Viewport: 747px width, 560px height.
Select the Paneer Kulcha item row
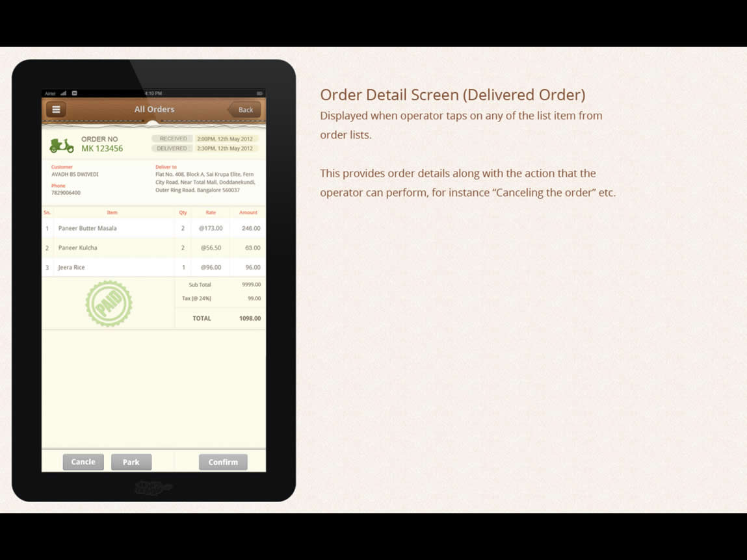(154, 248)
